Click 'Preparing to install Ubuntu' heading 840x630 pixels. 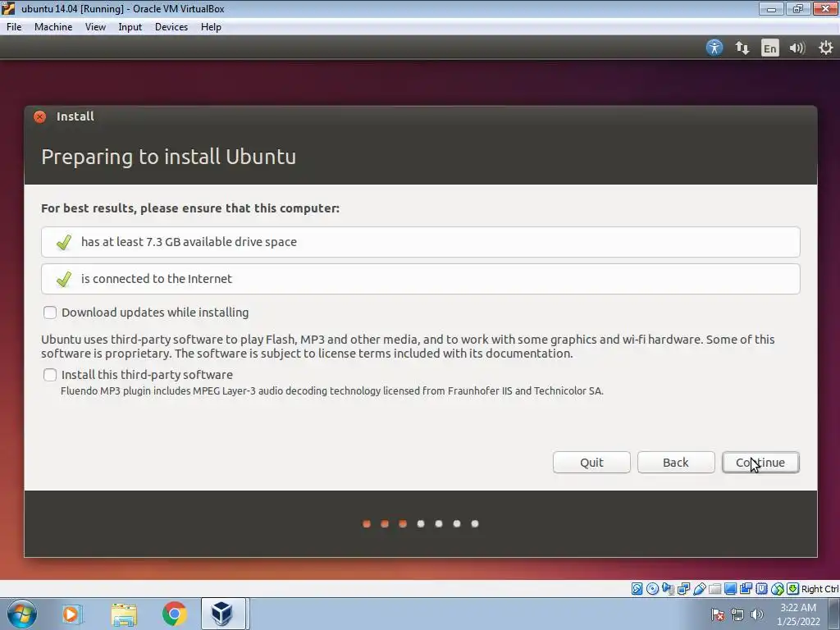(168, 157)
